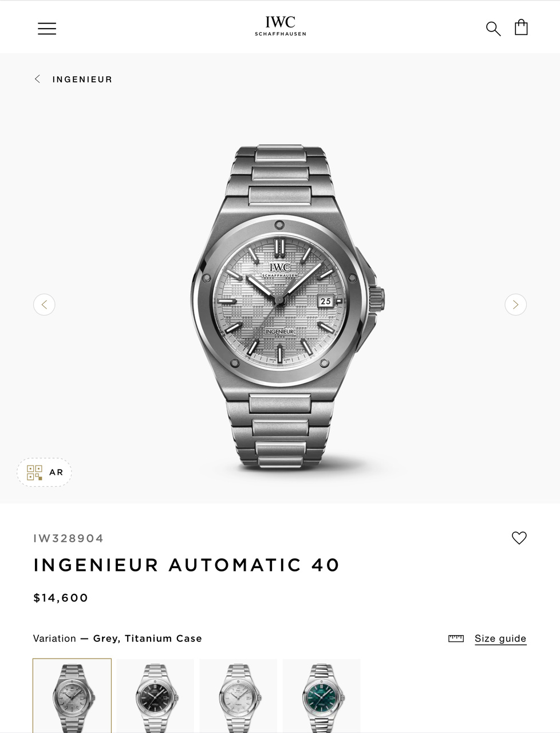Open the Size guide link

point(500,639)
